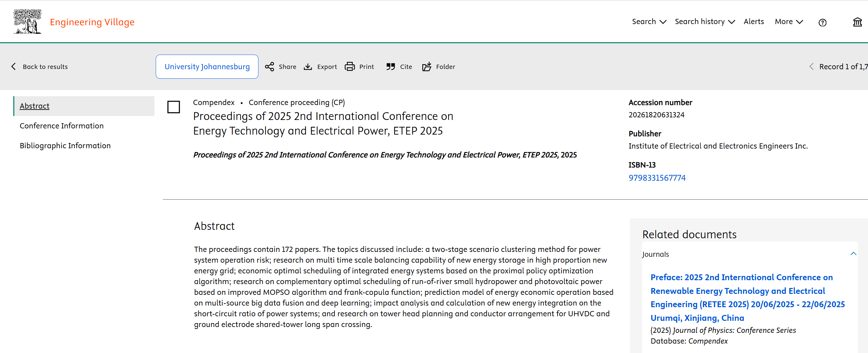868x353 pixels.
Task: Click the University Johannesburg button
Action: coord(207,67)
